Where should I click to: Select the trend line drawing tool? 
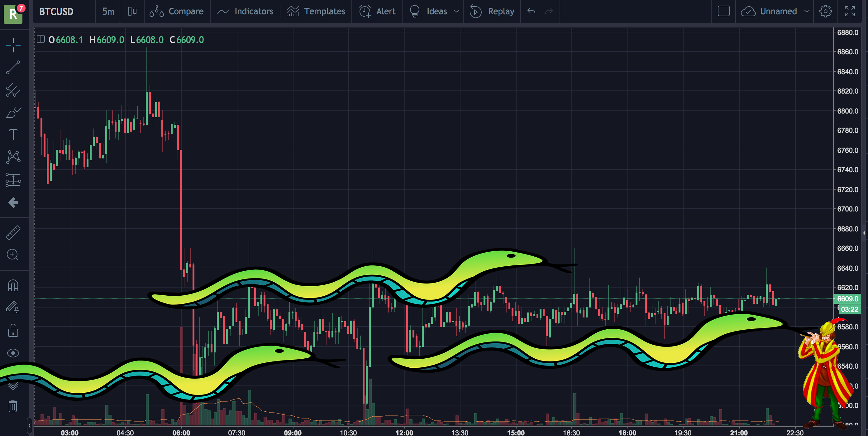[x=13, y=67]
